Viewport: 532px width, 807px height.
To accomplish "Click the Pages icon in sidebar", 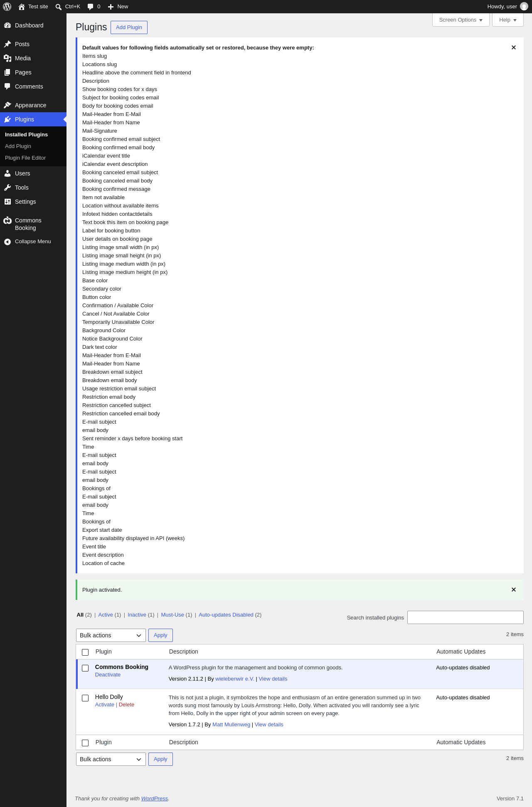I will click(7, 72).
